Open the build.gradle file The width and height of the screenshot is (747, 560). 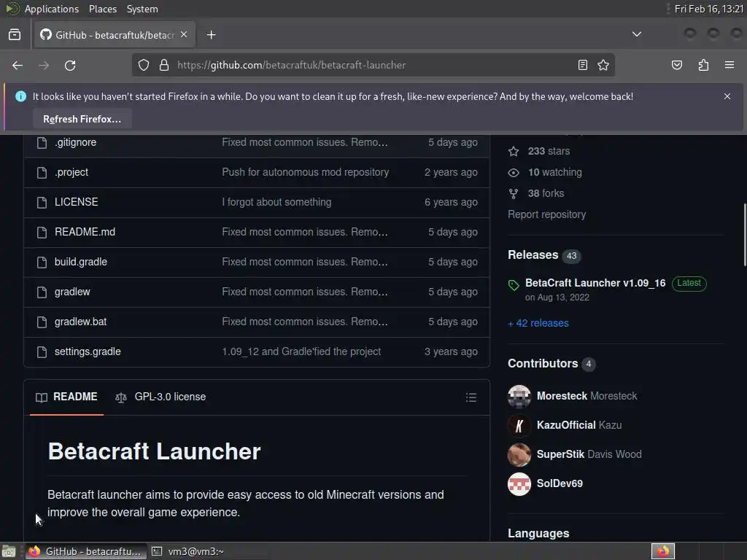tap(80, 262)
